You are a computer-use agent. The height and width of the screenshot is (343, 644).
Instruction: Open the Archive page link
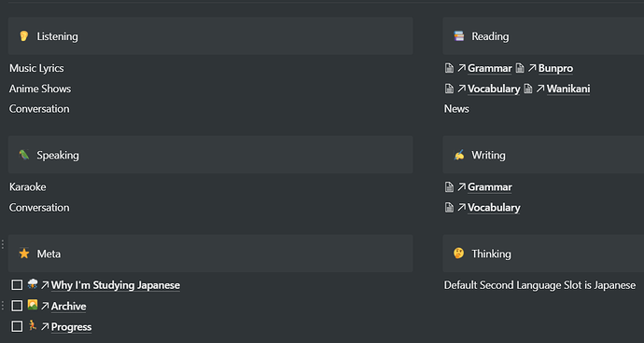click(68, 306)
